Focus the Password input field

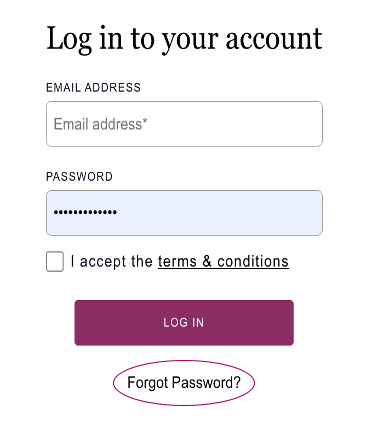pos(184,213)
